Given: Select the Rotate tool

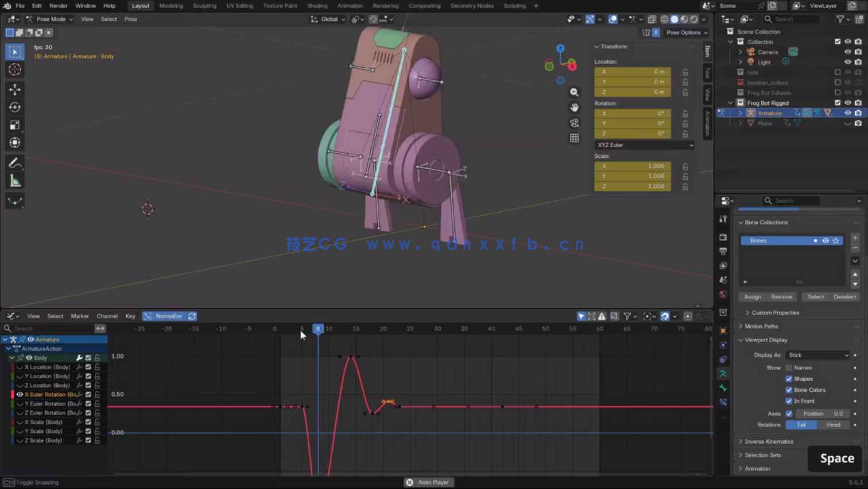Looking at the screenshot, I should 14,107.
